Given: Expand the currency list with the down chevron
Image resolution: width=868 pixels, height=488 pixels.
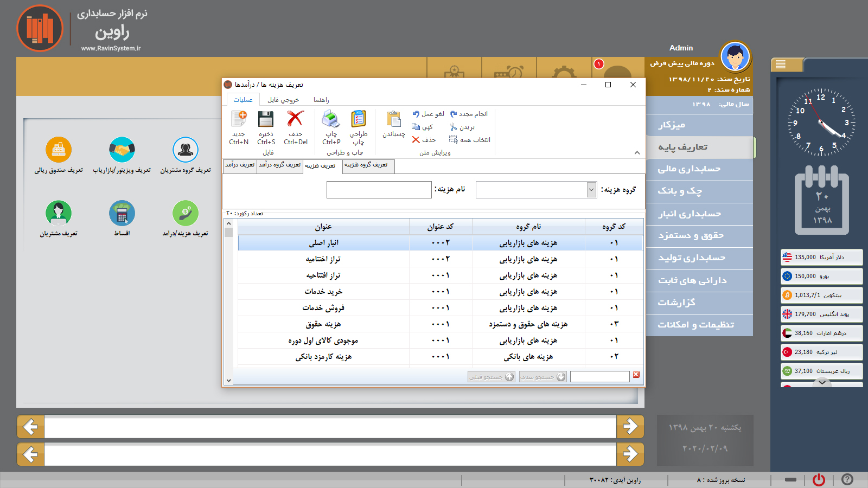Looking at the screenshot, I should tap(821, 383).
